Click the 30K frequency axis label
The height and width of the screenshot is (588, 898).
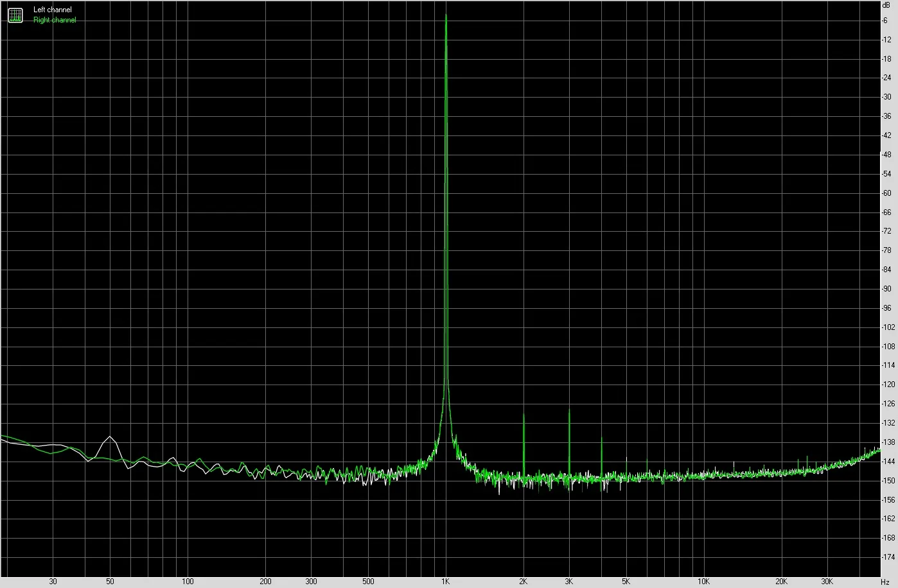point(827,582)
